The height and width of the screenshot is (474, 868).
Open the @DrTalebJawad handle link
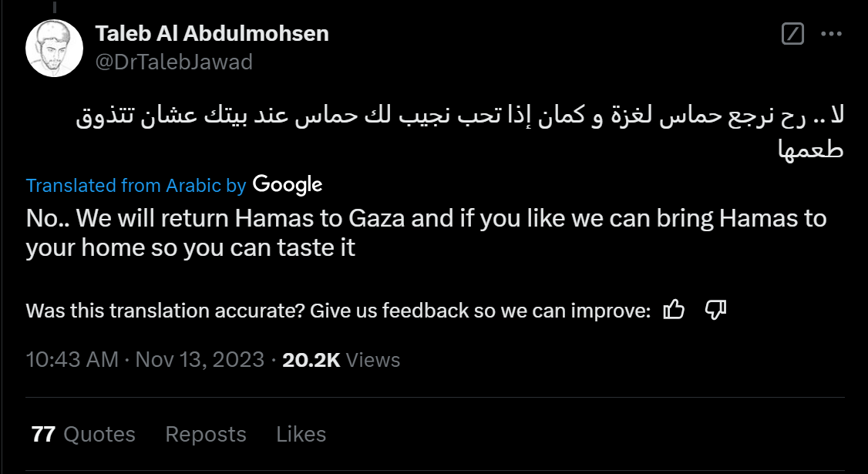[x=173, y=62]
